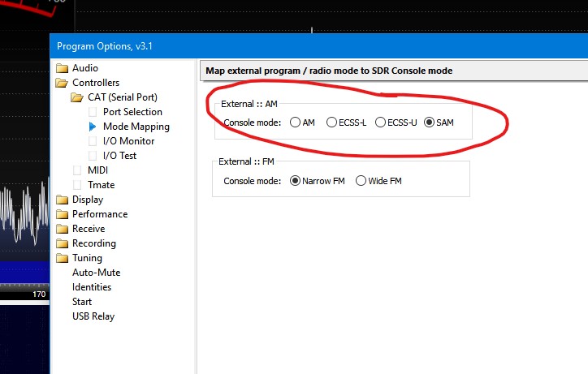Open I/O Monitor page in tree

click(x=128, y=141)
